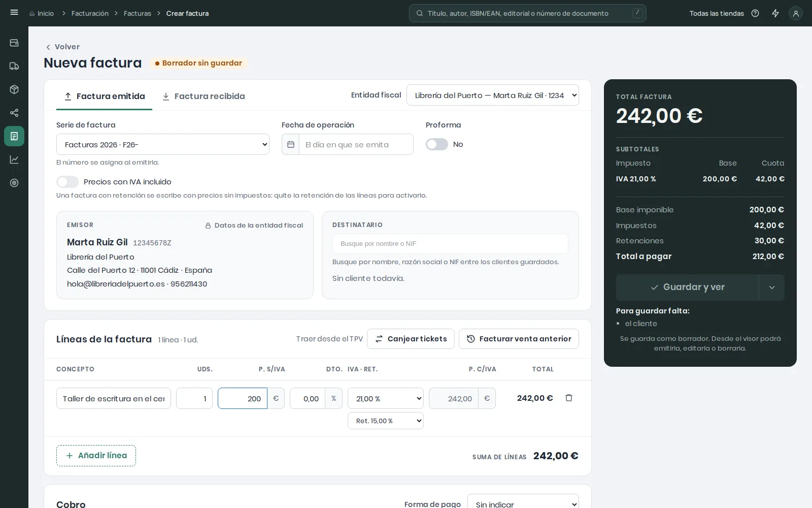This screenshot has width=812, height=508.
Task: Add a new line with Añadir línea
Action: coord(96,456)
